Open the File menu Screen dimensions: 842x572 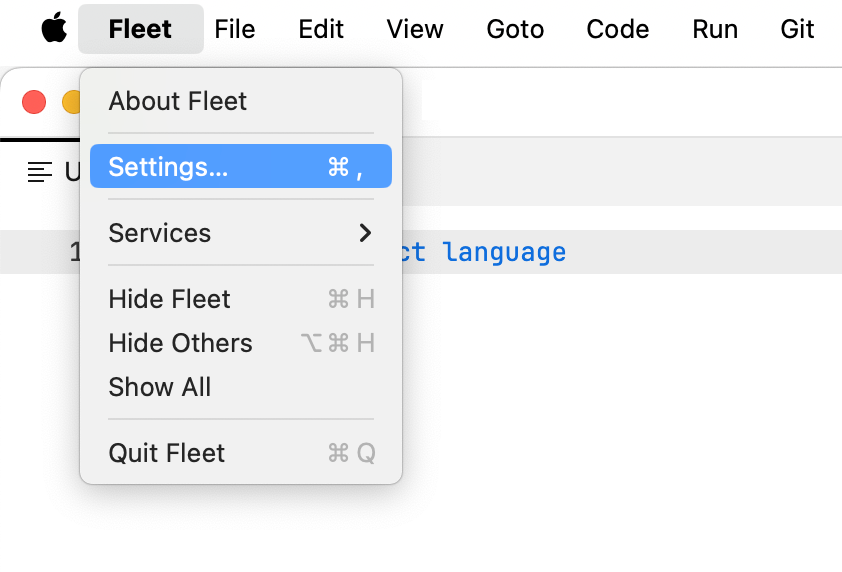235,29
